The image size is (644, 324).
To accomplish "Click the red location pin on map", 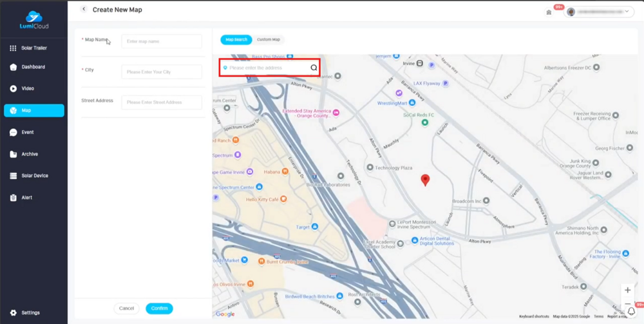I will pos(425,180).
